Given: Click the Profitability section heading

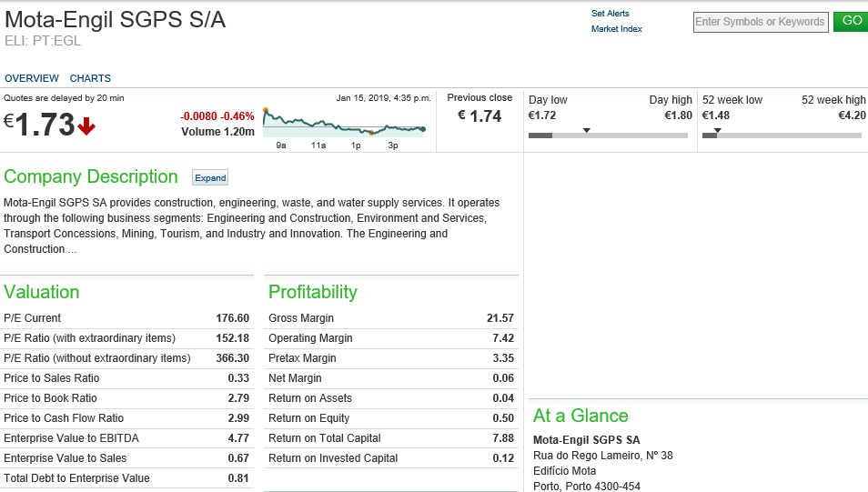Looking at the screenshot, I should pos(312,292).
